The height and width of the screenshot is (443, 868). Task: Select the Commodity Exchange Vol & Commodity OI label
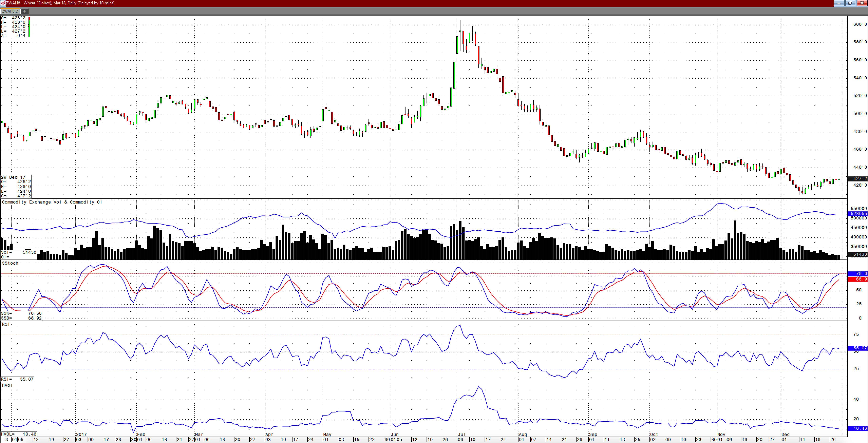(x=52, y=202)
